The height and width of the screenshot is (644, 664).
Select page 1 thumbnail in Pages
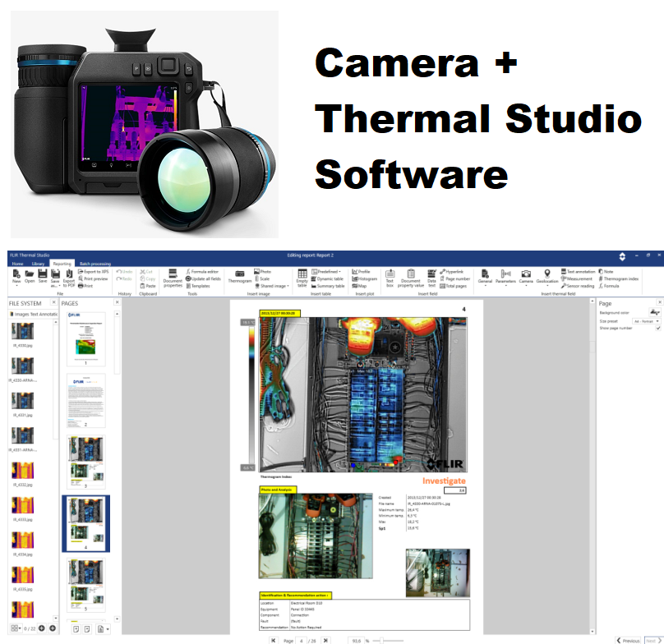click(x=86, y=338)
